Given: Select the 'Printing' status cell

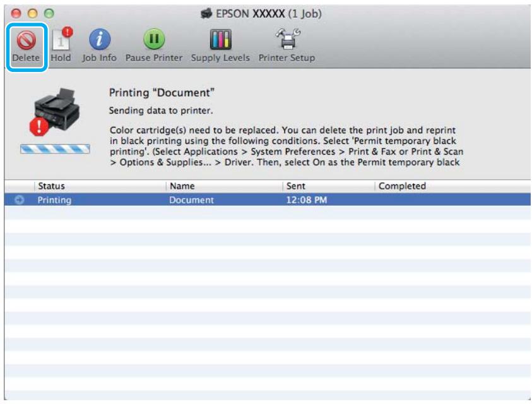Looking at the screenshot, I should tap(55, 200).
